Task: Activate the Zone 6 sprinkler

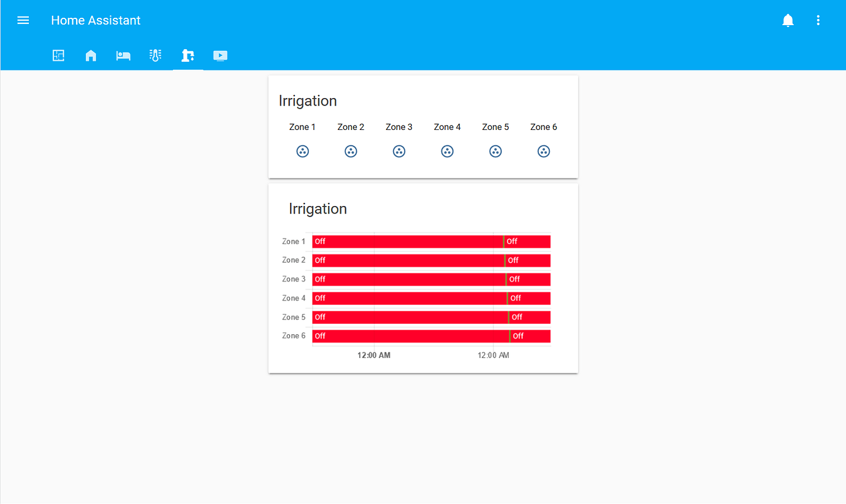Action: 544,151
